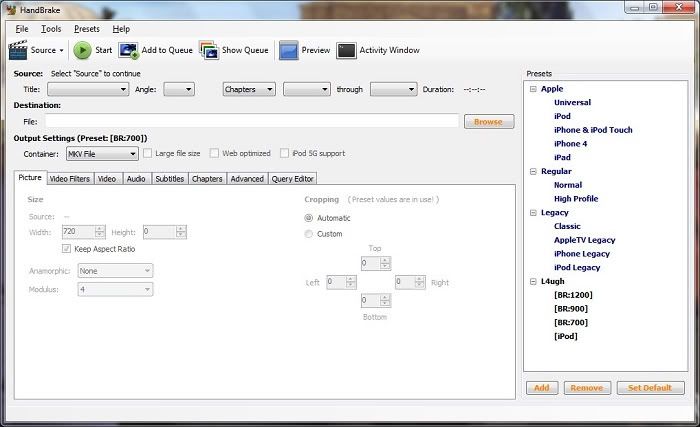Viewport: 700px width, 427px height.
Task: Collapse the Legacy presets group
Action: (x=533, y=213)
